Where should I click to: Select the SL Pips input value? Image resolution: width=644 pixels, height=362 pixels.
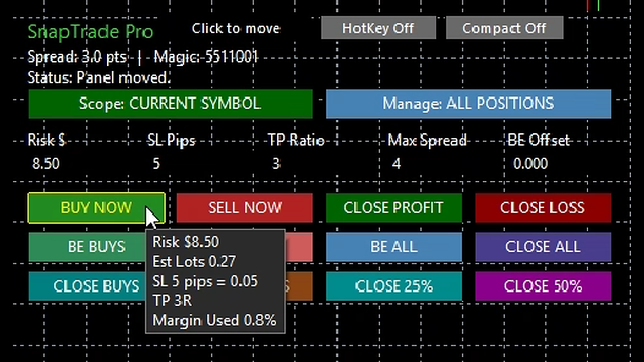156,164
